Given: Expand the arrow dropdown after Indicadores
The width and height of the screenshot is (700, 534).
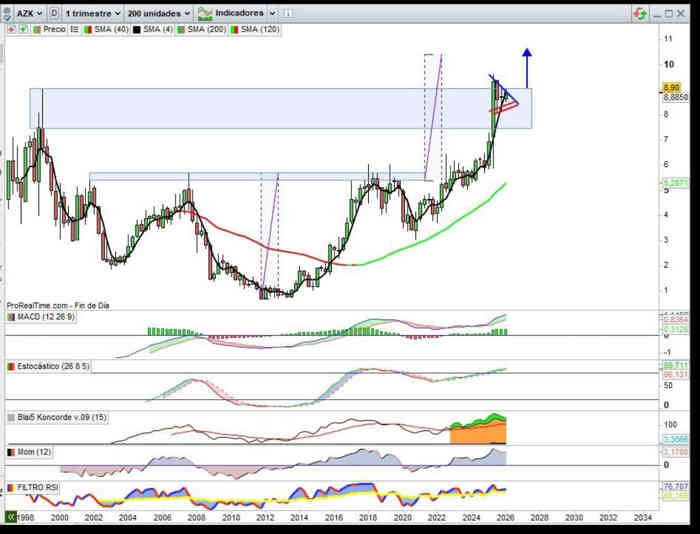Looking at the screenshot, I should coord(274,14).
